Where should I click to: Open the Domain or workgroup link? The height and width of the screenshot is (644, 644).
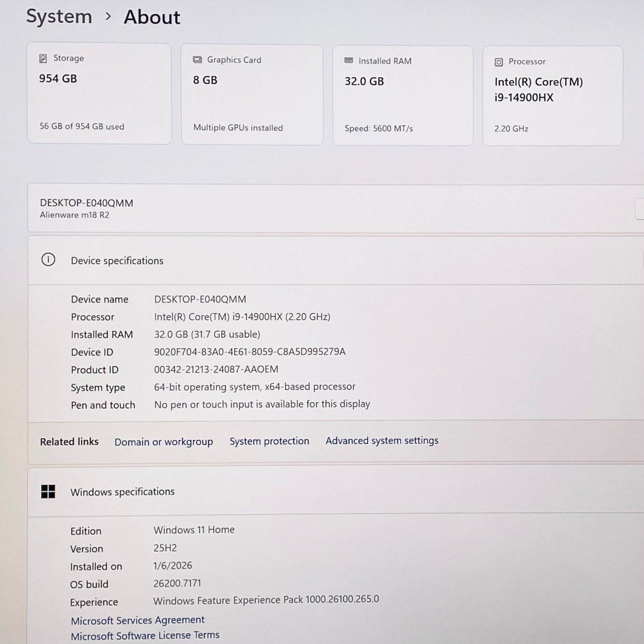(164, 442)
